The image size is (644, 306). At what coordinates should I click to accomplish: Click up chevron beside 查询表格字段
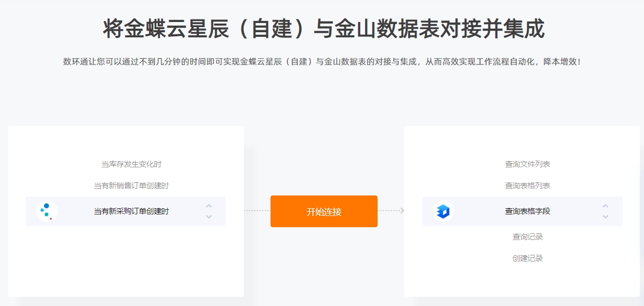click(605, 206)
